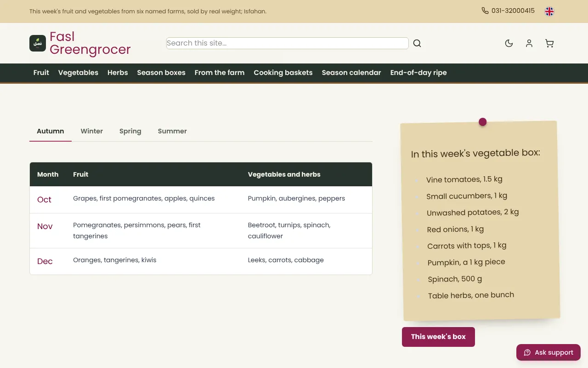Open the Herbs menu item

click(118, 73)
